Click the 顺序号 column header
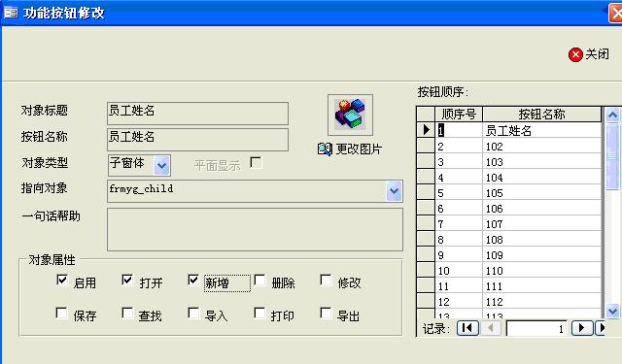This screenshot has width=622, height=364. pyautogui.click(x=459, y=115)
